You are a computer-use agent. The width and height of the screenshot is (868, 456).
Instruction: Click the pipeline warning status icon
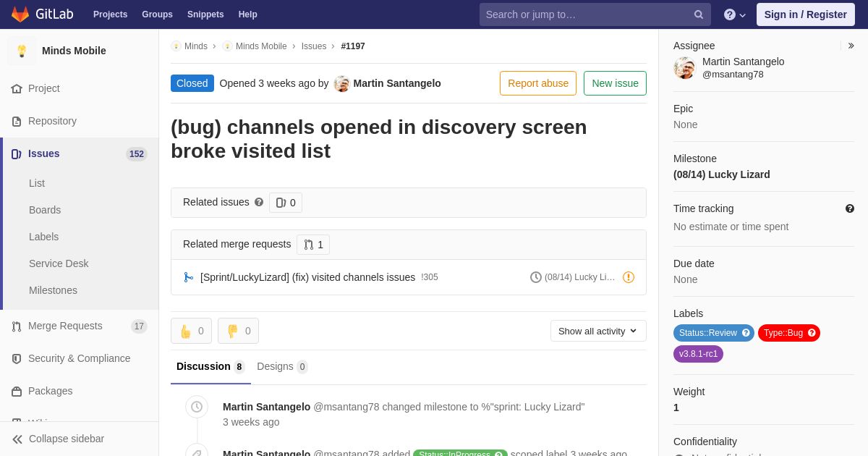(629, 277)
